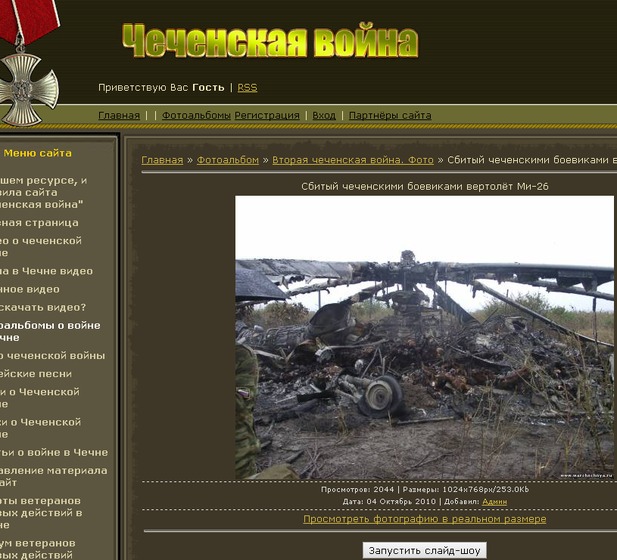The width and height of the screenshot is (617, 560).
Task: Open sidebar item 'чеченской войны'
Action: 53,356
